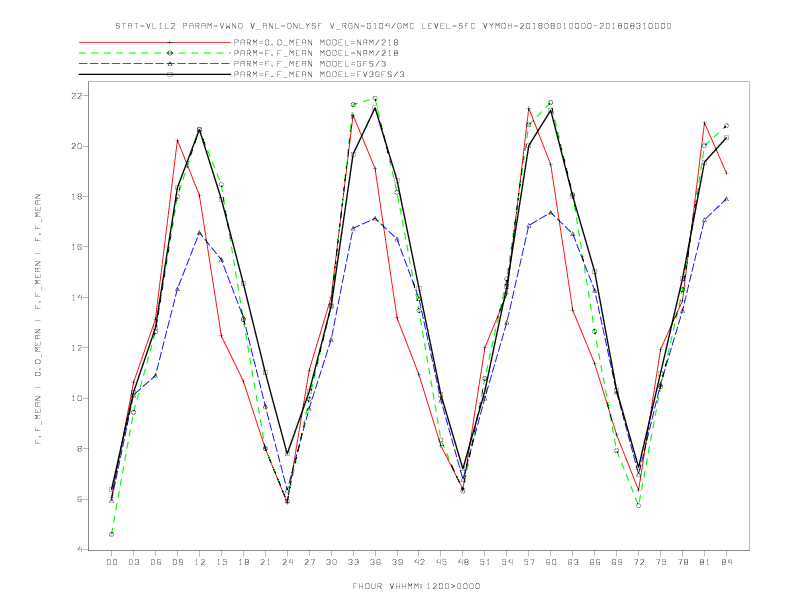Click the square marker on black legend line

(170, 74)
